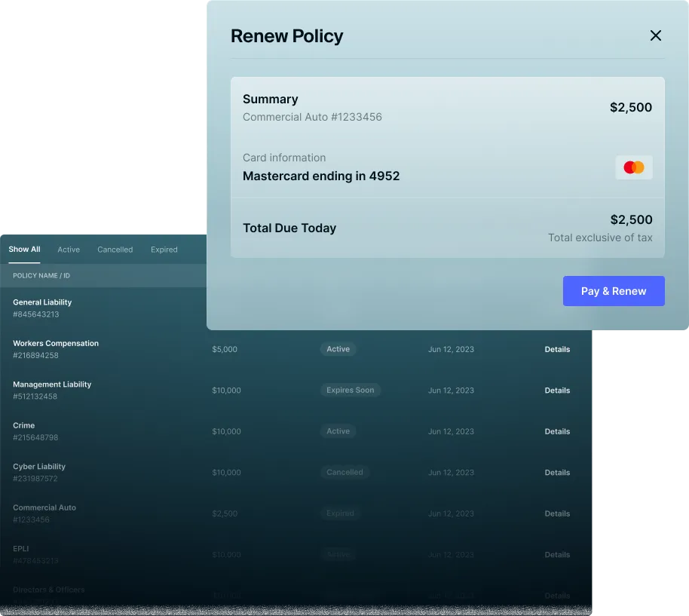Click the #231987572 policy ID
This screenshot has width=689, height=616.
tap(35, 479)
